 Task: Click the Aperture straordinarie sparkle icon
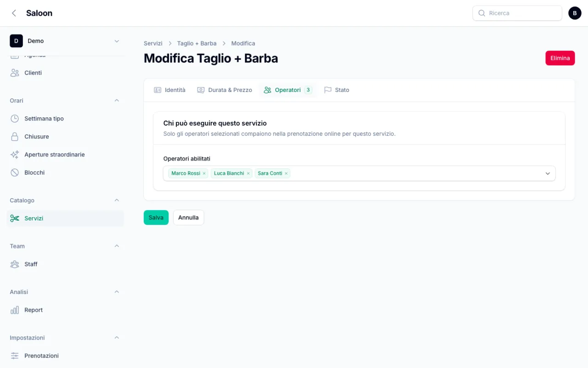point(15,155)
